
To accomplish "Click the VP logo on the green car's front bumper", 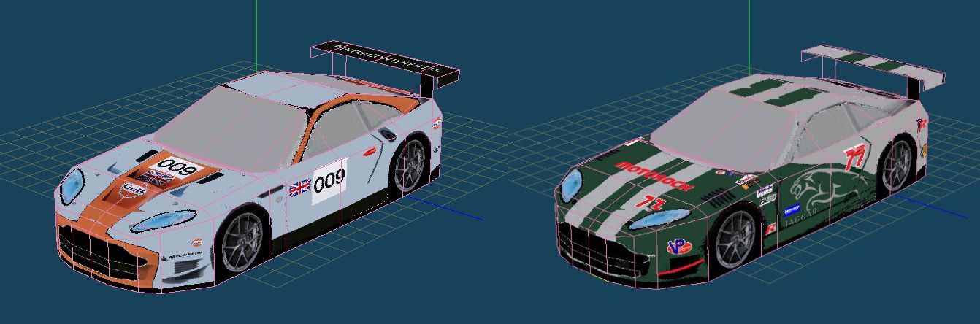I will (678, 247).
